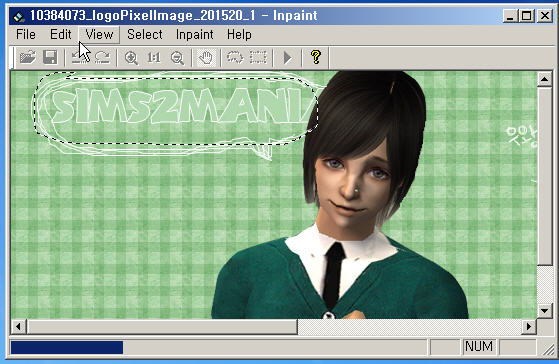The width and height of the screenshot is (559, 364).
Task: Open the Edit menu
Action: pyautogui.click(x=61, y=35)
